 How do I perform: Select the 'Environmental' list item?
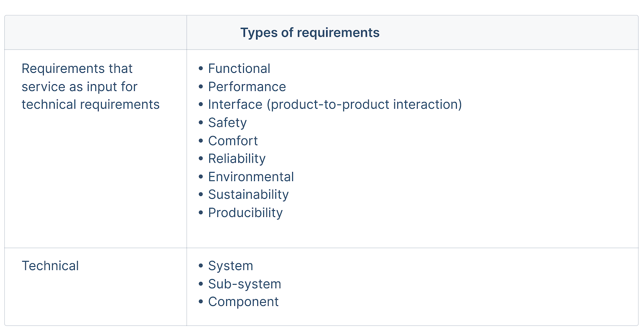pyautogui.click(x=251, y=177)
